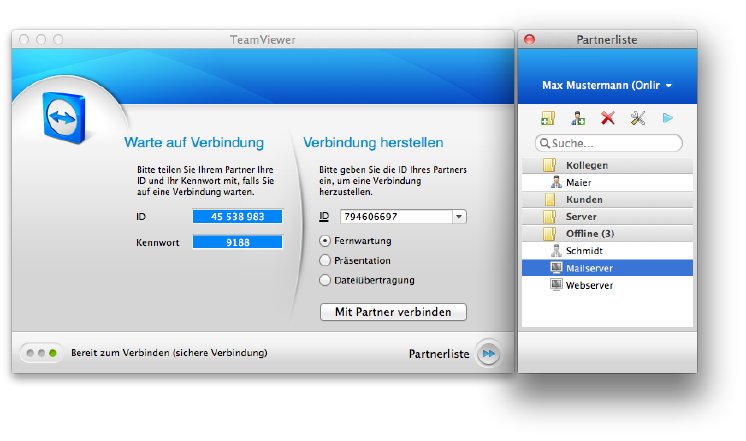Add new partner icon in Partnerliste toolbar
Image resolution: width=746 pixels, height=441 pixels.
[578, 118]
